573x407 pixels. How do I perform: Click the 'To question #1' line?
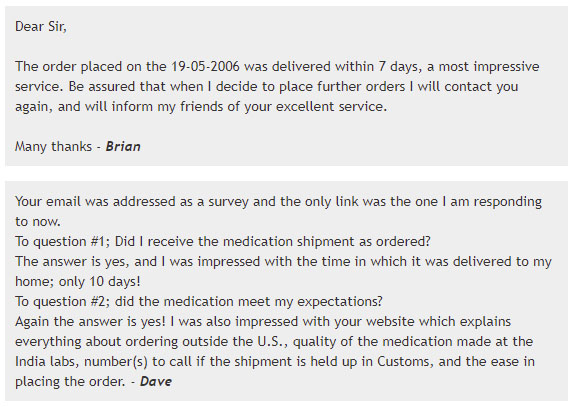pyautogui.click(x=223, y=241)
